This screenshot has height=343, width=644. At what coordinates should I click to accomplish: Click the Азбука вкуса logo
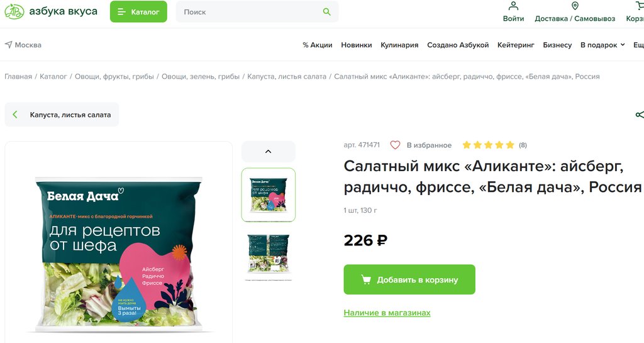[x=51, y=11]
